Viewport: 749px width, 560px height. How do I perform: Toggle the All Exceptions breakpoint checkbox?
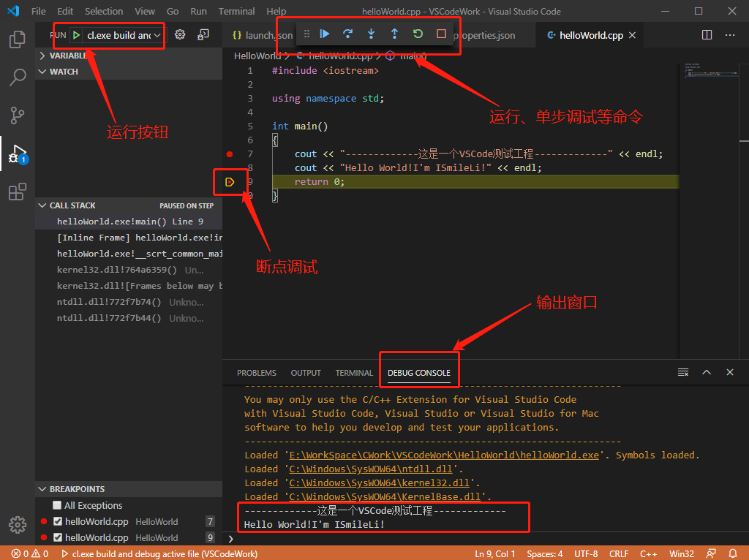point(57,505)
